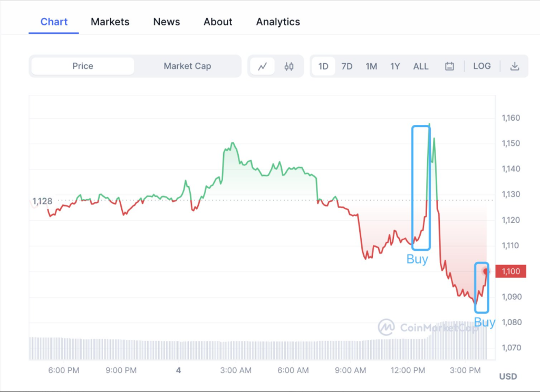
Task: Switch to candlestick chart icon
Action: pos(289,66)
